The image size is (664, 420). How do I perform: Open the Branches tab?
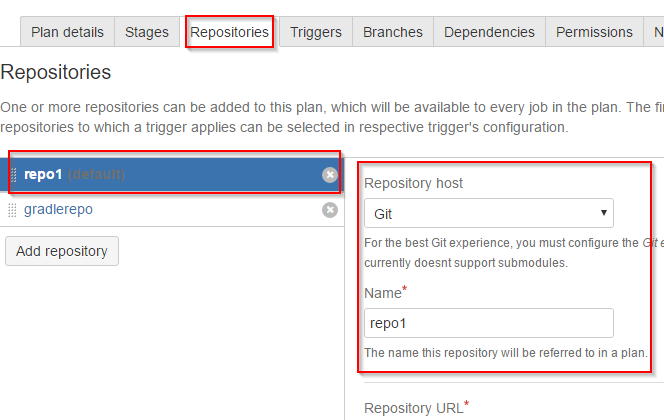point(393,32)
